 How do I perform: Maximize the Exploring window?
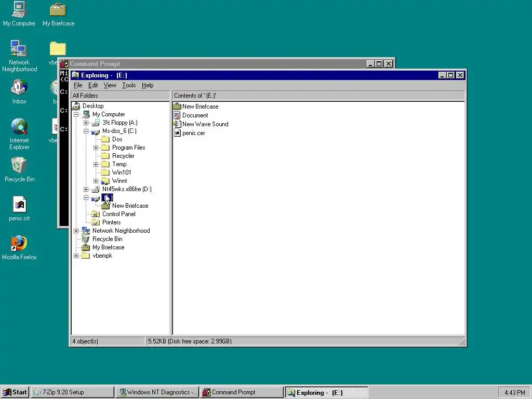click(450, 75)
